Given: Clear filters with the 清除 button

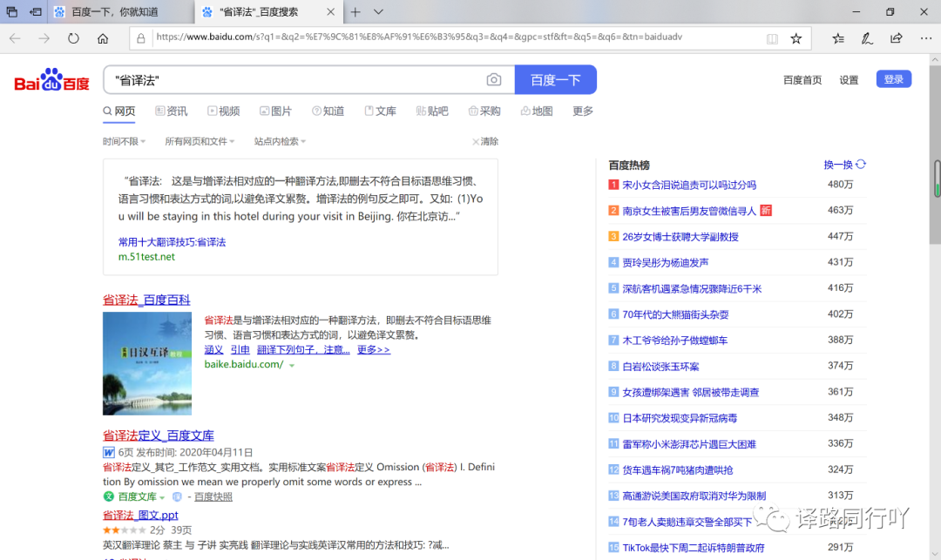Looking at the screenshot, I should 485,141.
